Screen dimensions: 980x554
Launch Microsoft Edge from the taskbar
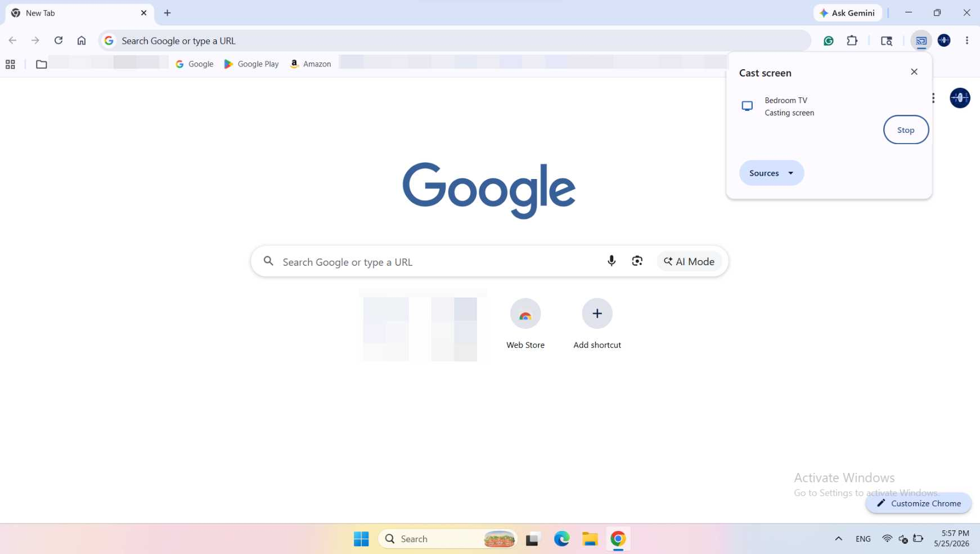click(x=561, y=539)
